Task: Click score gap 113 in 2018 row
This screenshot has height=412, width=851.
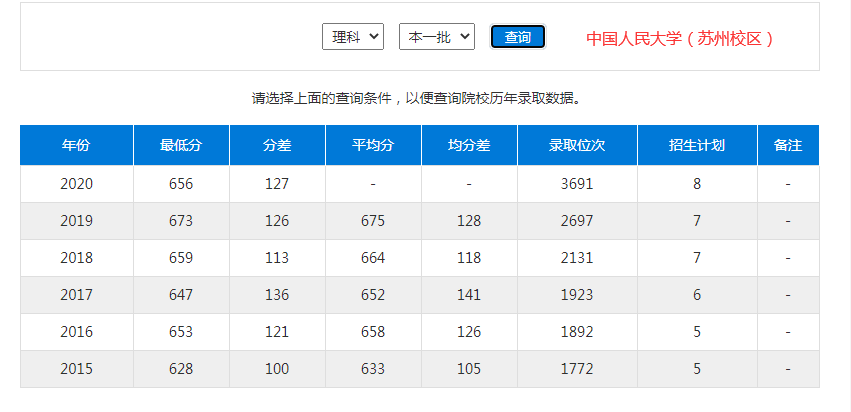Action: coord(277,258)
